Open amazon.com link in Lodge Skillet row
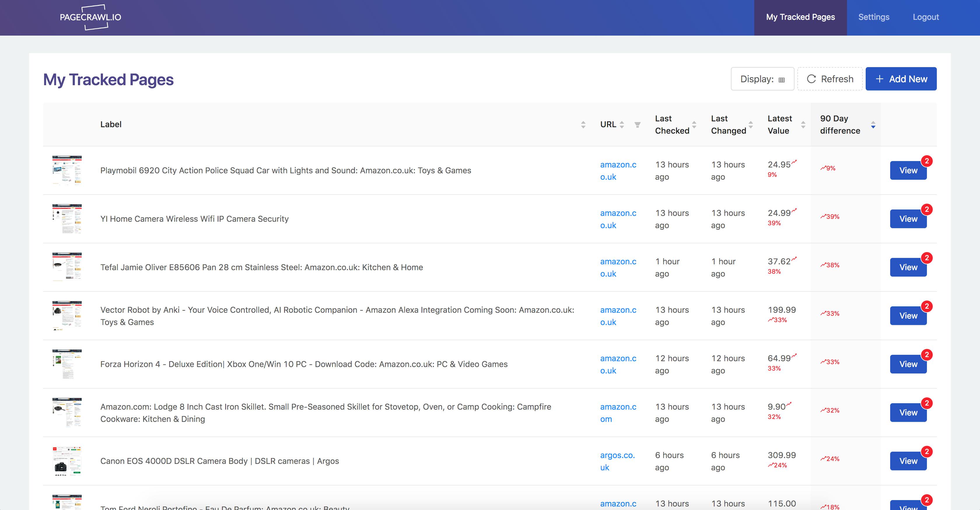The width and height of the screenshot is (980, 510). pos(618,413)
